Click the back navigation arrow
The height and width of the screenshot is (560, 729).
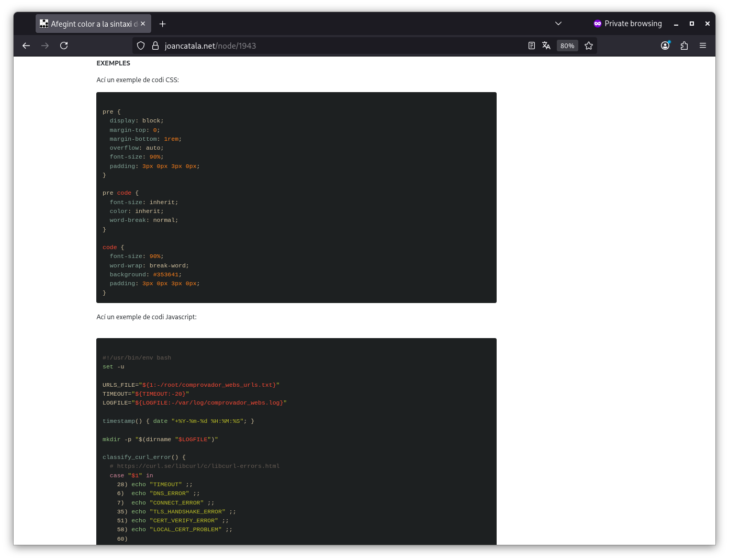coord(26,46)
